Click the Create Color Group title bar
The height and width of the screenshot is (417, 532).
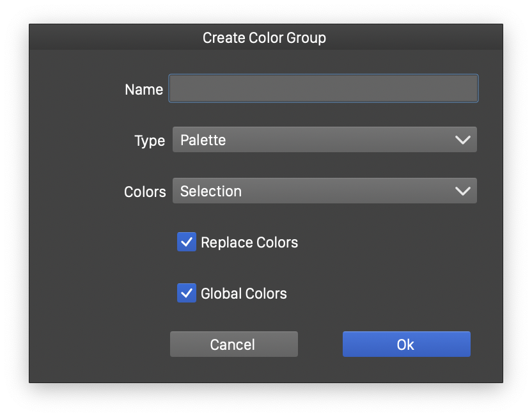265,38
